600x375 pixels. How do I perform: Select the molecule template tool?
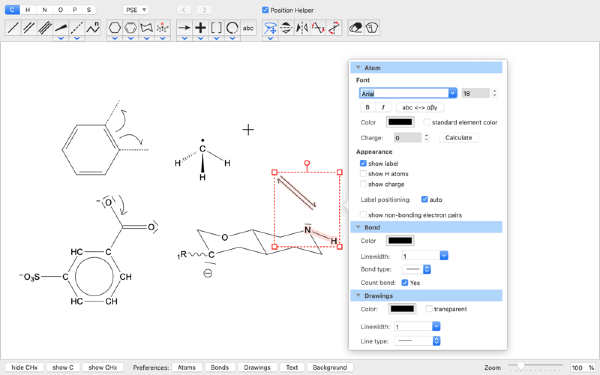click(163, 28)
